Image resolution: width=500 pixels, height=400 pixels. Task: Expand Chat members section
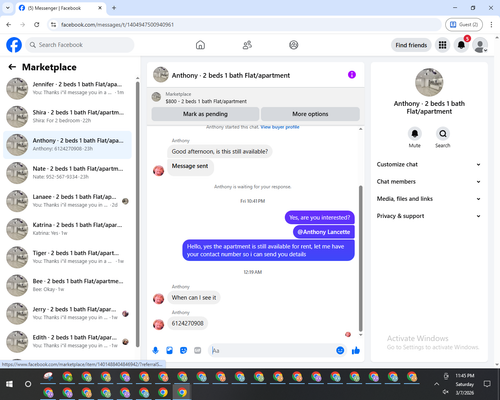point(429,182)
